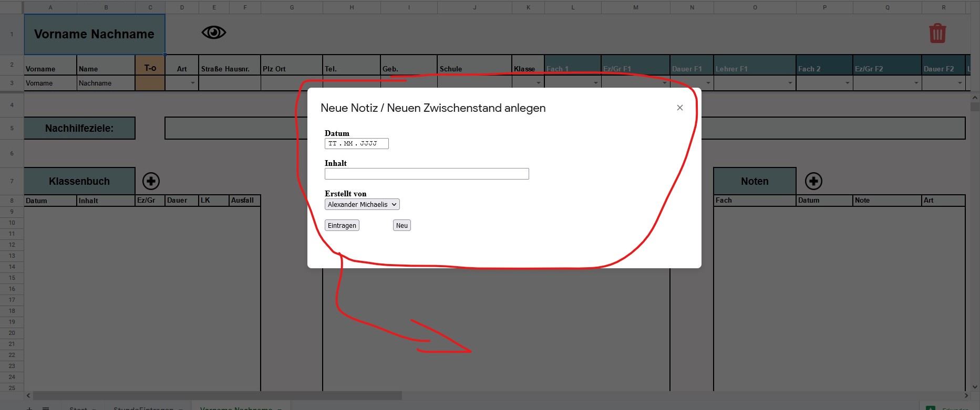
Task: Close the Neue Notiz dialog
Action: 680,108
